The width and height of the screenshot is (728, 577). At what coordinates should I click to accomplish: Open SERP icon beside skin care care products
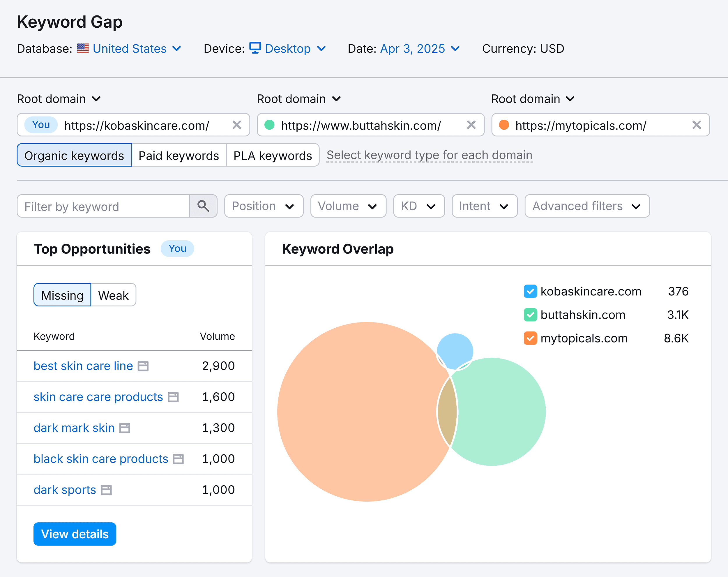[x=173, y=397]
